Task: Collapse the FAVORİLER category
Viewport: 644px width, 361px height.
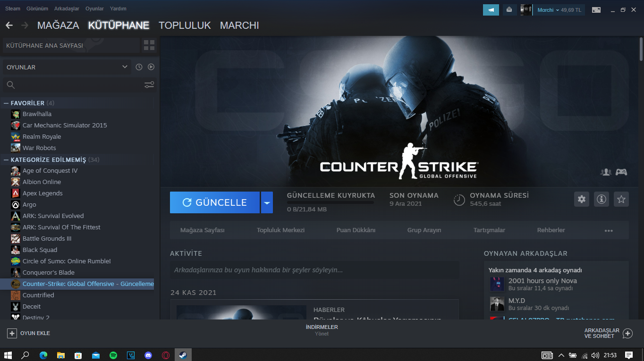Action: [x=6, y=103]
